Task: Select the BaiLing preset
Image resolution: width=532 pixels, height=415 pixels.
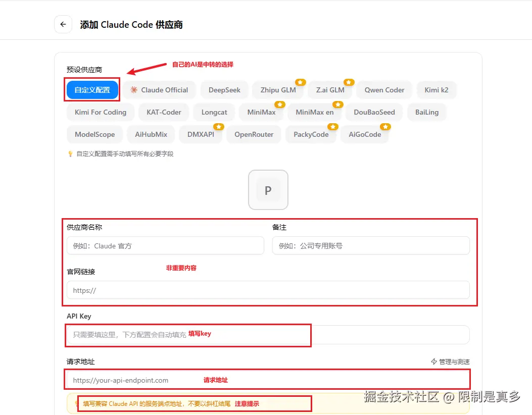Action: pos(427,112)
